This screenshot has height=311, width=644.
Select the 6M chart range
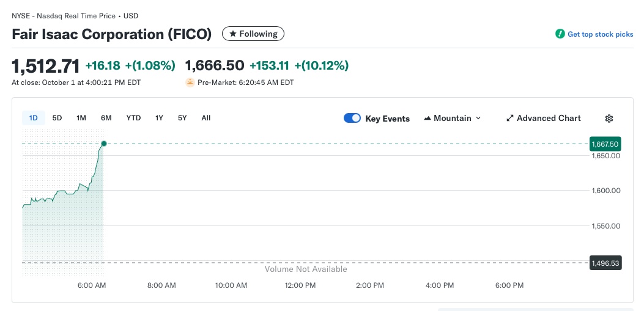click(106, 118)
